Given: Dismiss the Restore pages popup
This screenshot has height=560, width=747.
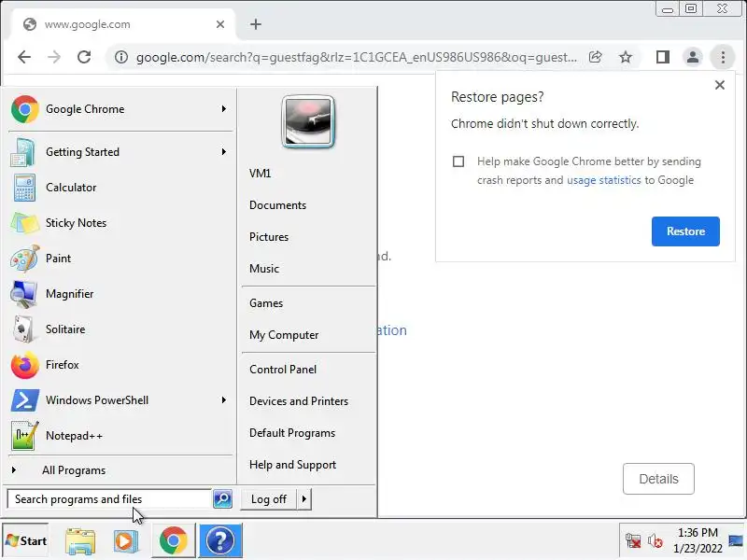Looking at the screenshot, I should coord(720,85).
